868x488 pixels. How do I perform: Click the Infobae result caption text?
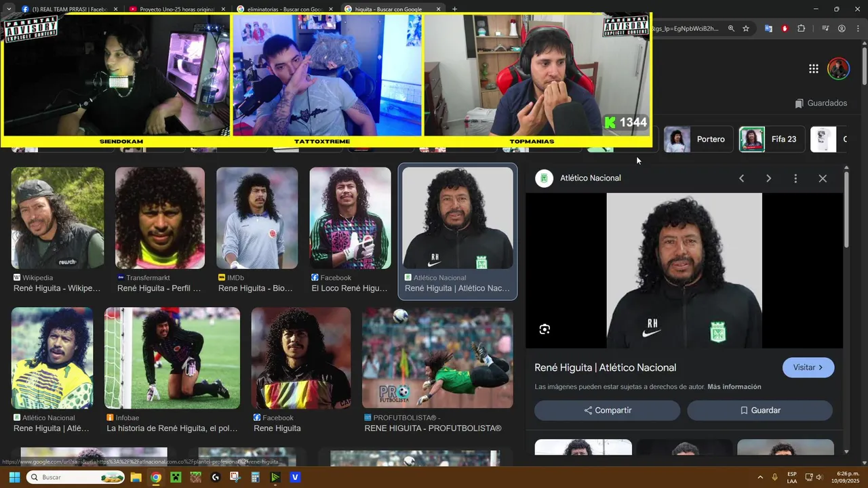(172, 428)
